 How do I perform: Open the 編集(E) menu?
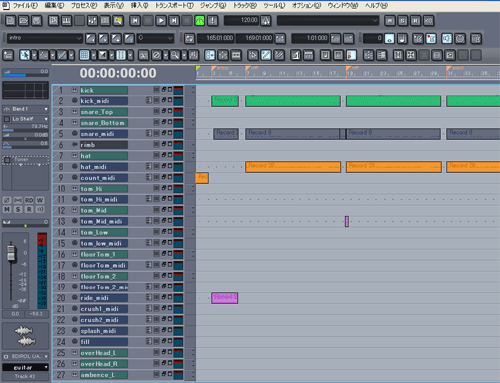(54, 5)
